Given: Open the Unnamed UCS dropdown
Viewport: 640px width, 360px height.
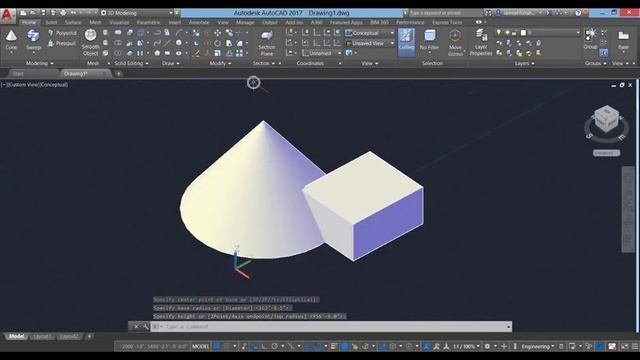Looking at the screenshot, I should pyautogui.click(x=322, y=53).
